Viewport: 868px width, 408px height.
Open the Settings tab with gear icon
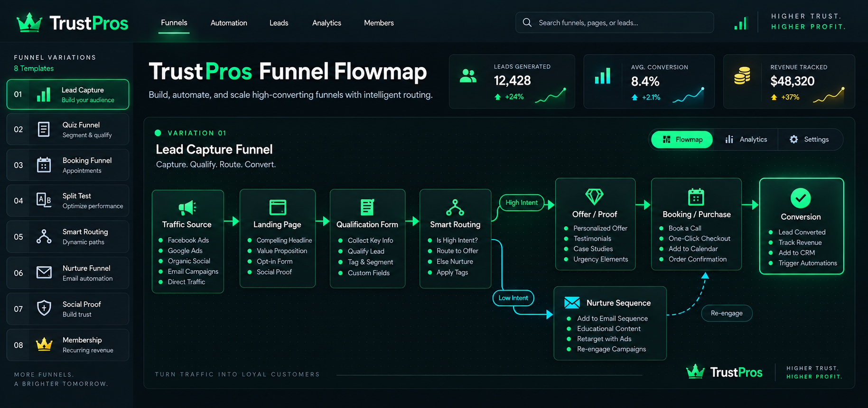(809, 139)
